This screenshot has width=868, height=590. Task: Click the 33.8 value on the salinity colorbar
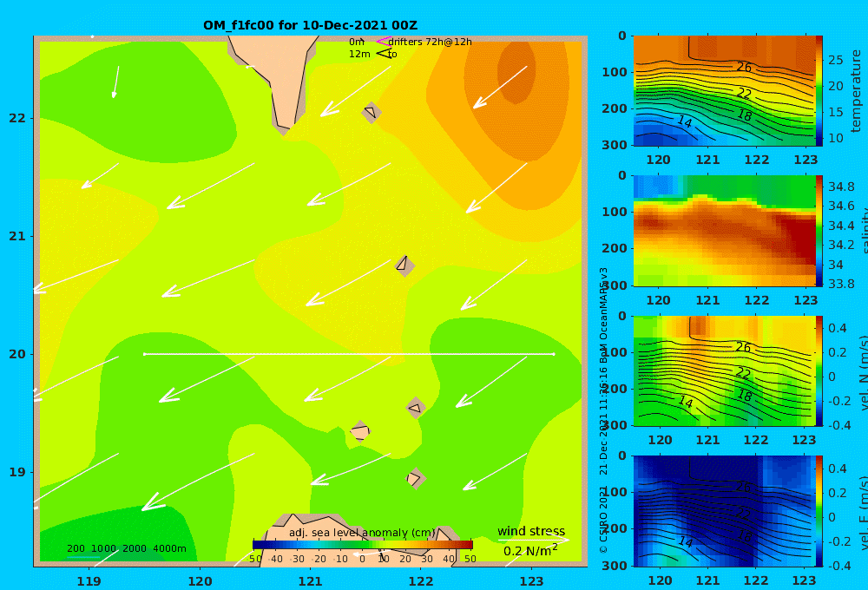pyautogui.click(x=841, y=284)
